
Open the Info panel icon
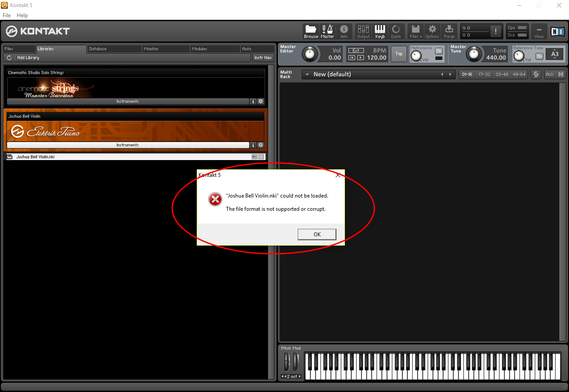point(344,31)
